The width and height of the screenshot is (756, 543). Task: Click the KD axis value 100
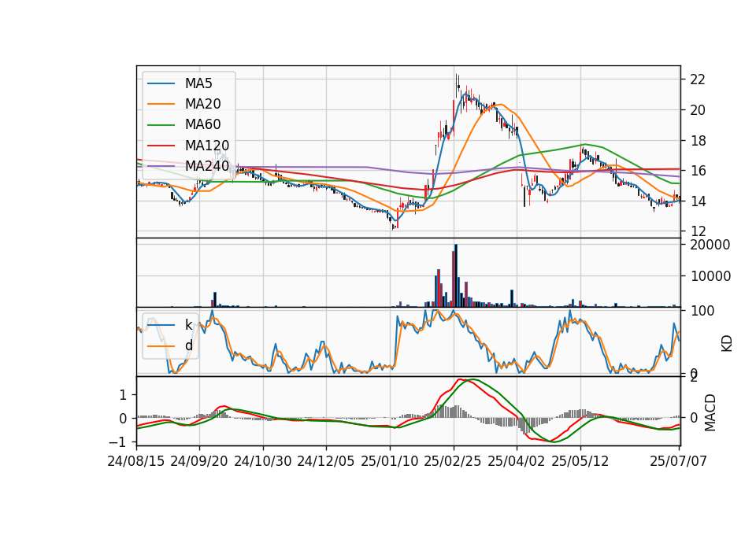coord(702,311)
